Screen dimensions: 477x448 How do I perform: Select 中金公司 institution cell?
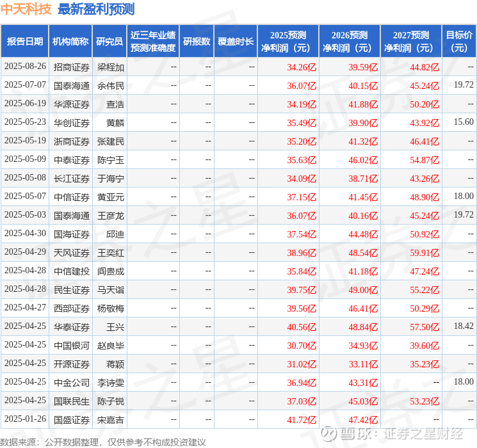click(x=72, y=383)
